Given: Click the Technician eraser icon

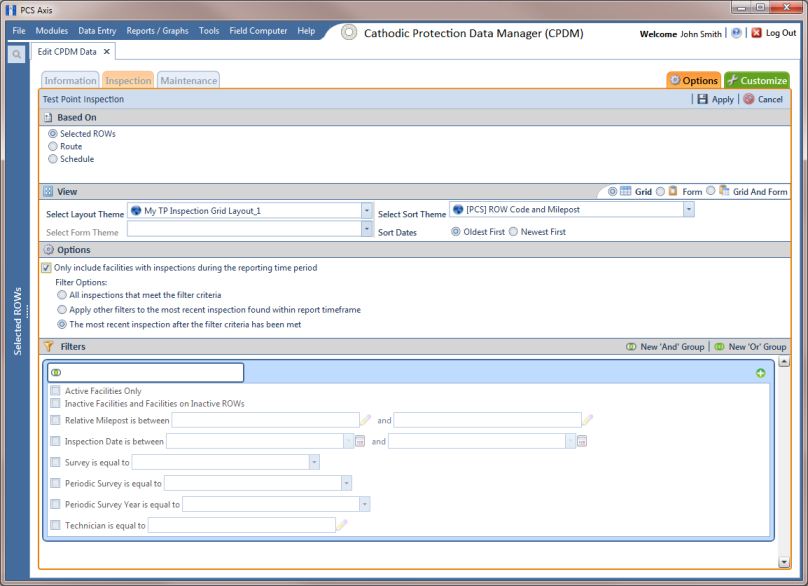Looking at the screenshot, I should point(342,525).
